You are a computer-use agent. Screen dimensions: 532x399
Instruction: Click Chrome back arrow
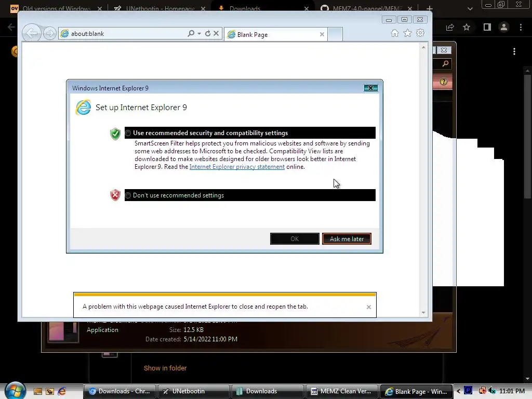pyautogui.click(x=11, y=27)
